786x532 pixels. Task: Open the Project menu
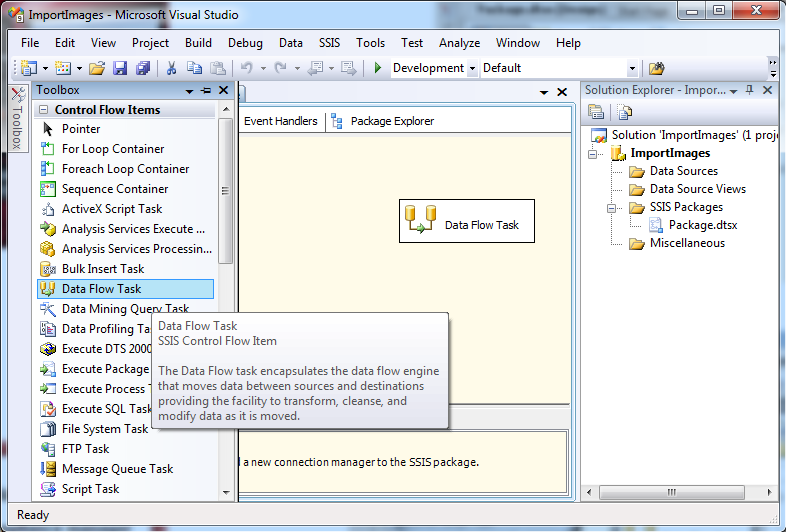(150, 43)
